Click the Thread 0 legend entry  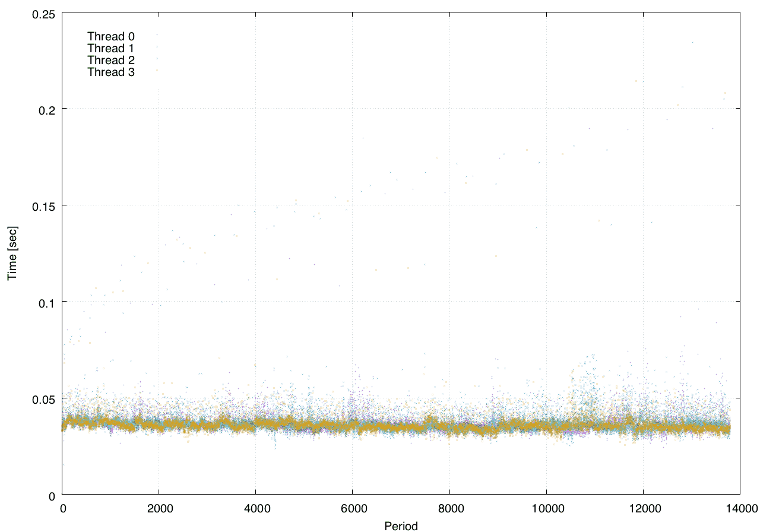111,36
